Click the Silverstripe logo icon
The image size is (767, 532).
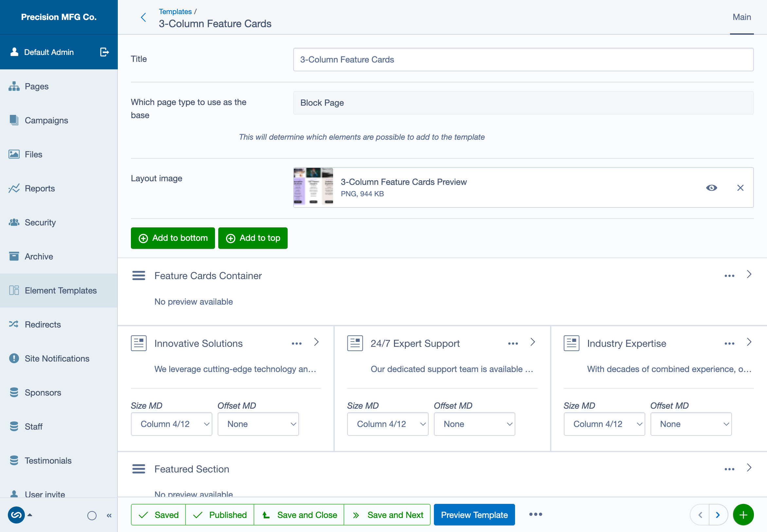(x=16, y=515)
